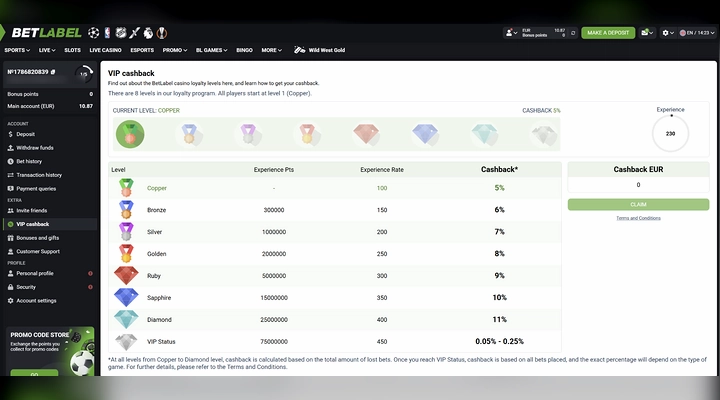Open the settings gear dropdown
The image size is (720, 400).
(x=668, y=33)
